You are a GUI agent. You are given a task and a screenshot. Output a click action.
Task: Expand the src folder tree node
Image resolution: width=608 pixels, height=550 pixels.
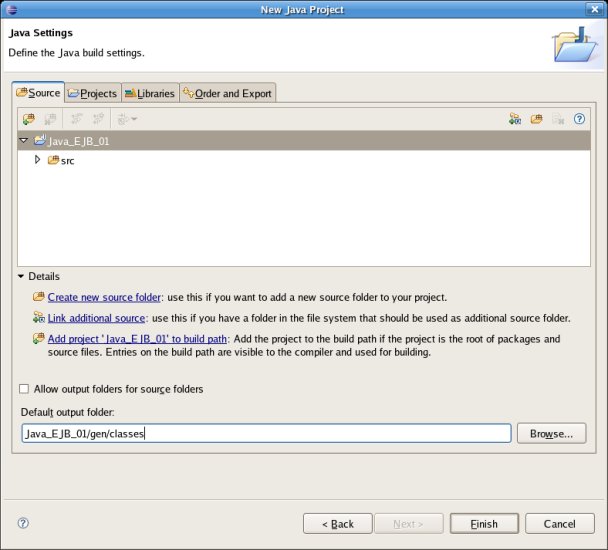click(38, 160)
